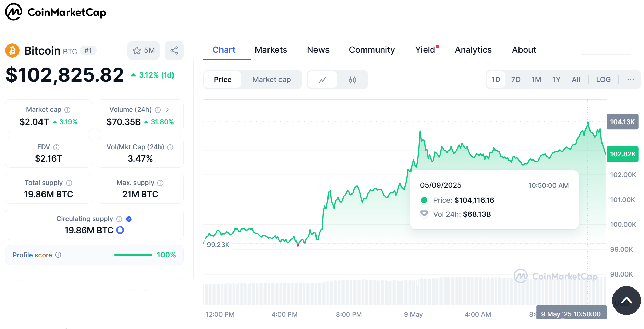
Task: Open the Yield tab
Action: click(x=426, y=50)
